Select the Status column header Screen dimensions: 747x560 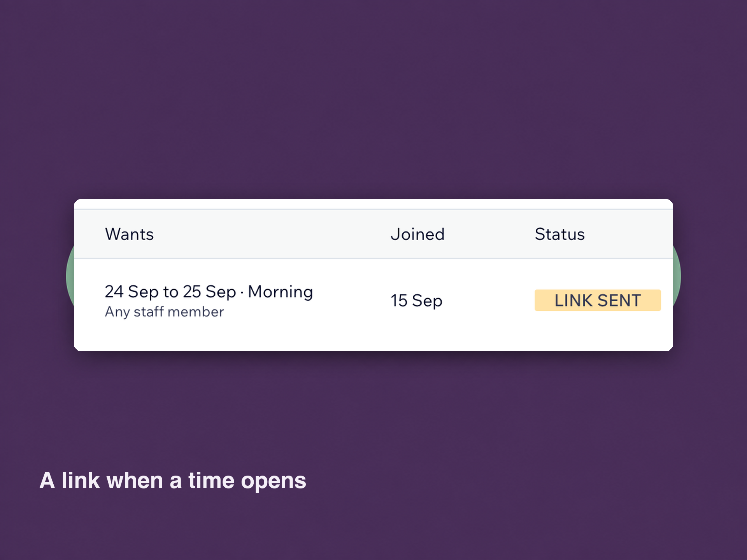click(559, 234)
